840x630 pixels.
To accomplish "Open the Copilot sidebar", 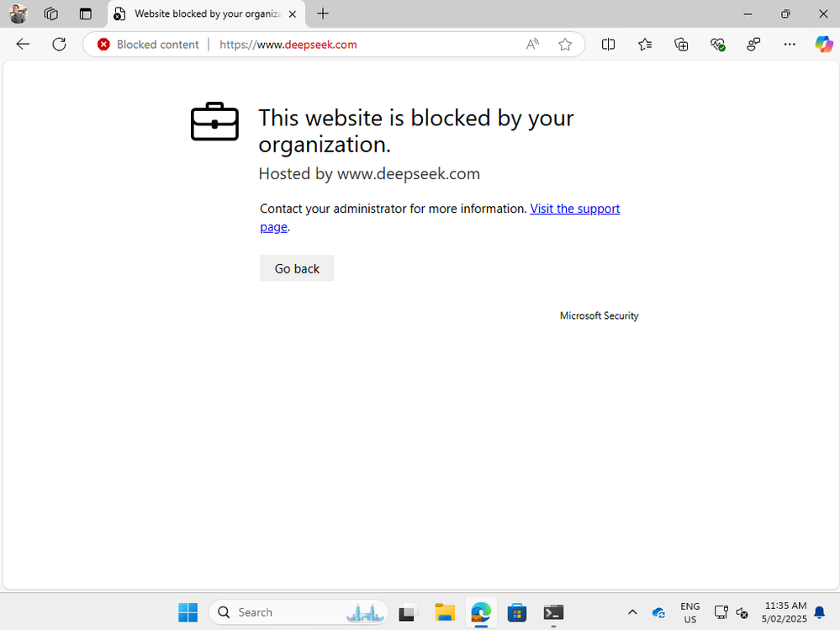I will [824, 45].
